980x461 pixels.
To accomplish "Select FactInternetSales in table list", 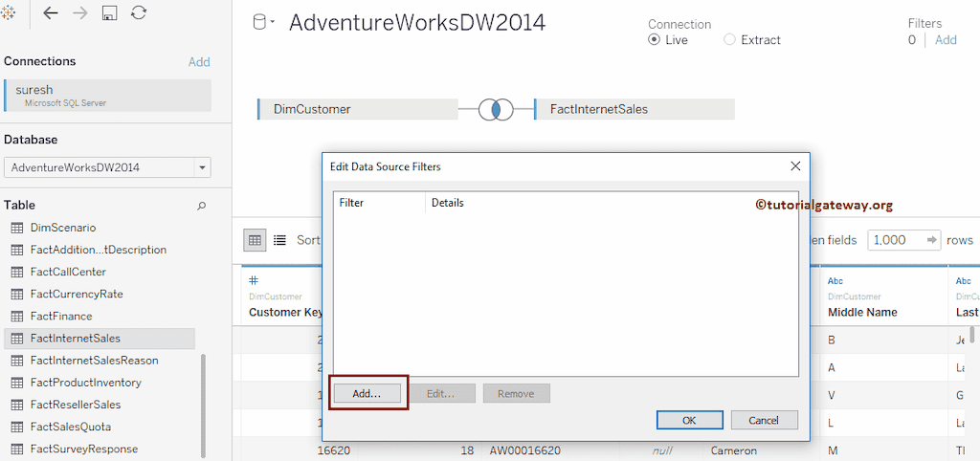I will pyautogui.click(x=100, y=339).
